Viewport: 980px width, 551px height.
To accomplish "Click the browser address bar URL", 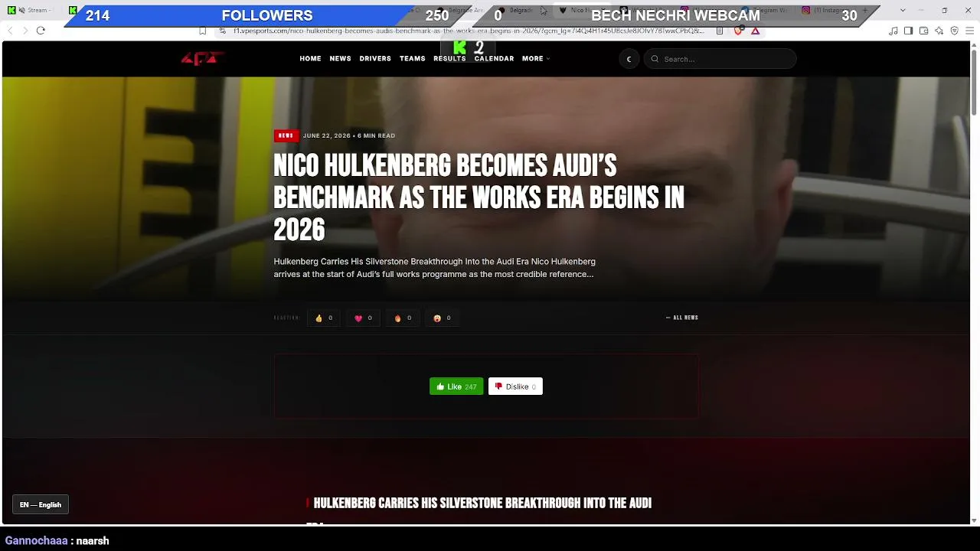I will (x=469, y=31).
